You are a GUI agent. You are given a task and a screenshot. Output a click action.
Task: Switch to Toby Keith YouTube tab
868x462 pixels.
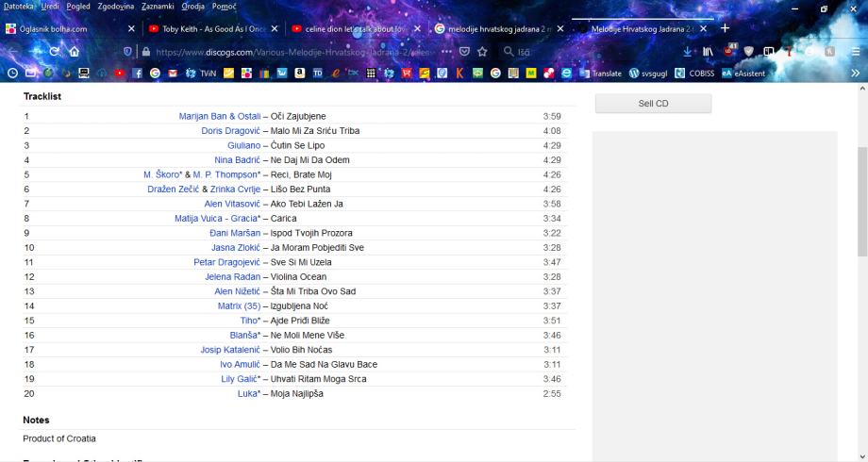pos(213,29)
